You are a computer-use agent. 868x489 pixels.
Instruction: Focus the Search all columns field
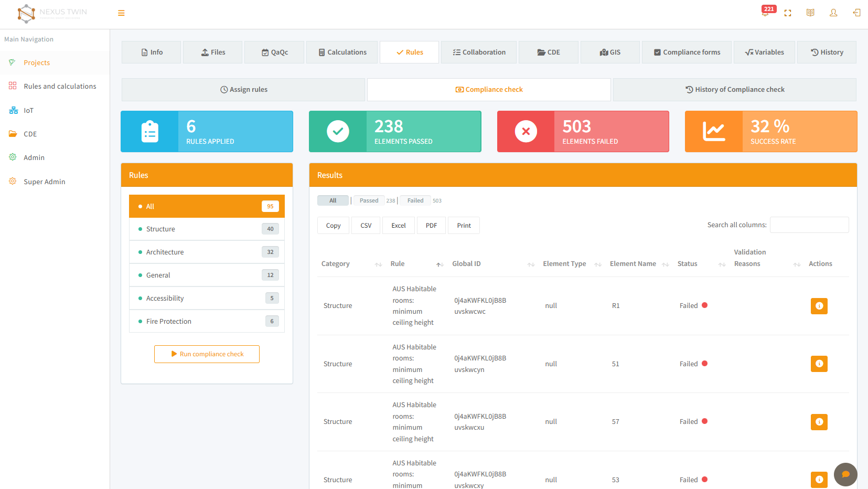809,225
